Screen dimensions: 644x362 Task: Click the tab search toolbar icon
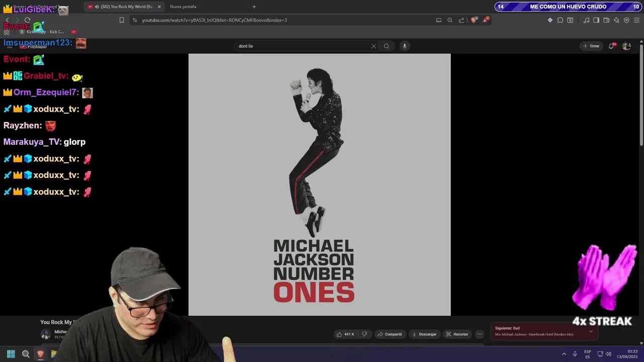click(x=570, y=20)
